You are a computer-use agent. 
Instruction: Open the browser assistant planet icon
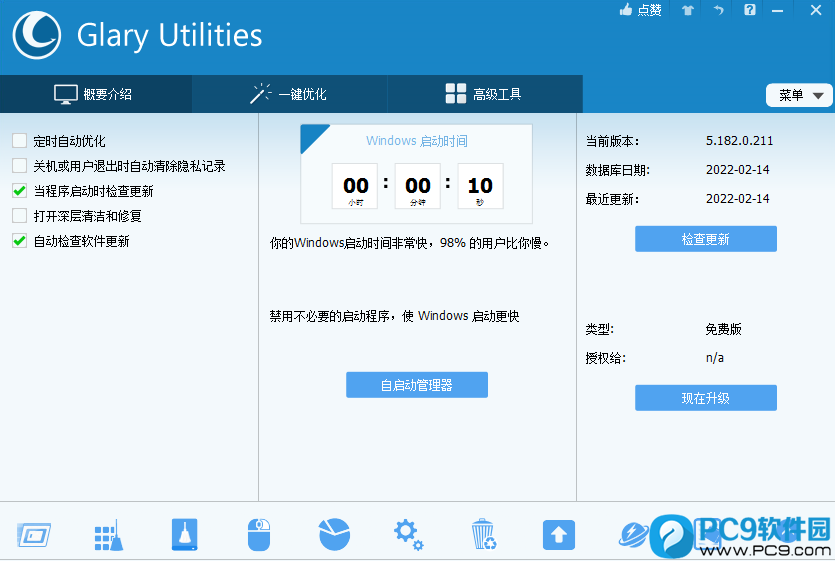tap(634, 535)
